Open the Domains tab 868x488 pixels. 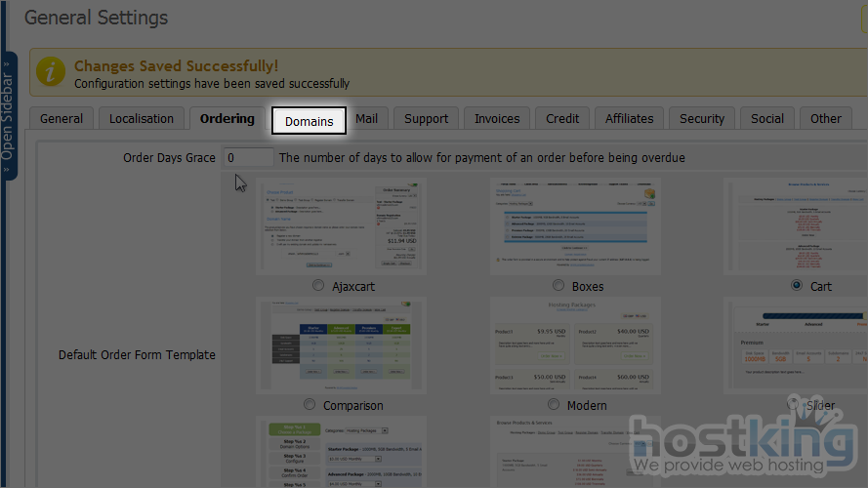click(309, 121)
